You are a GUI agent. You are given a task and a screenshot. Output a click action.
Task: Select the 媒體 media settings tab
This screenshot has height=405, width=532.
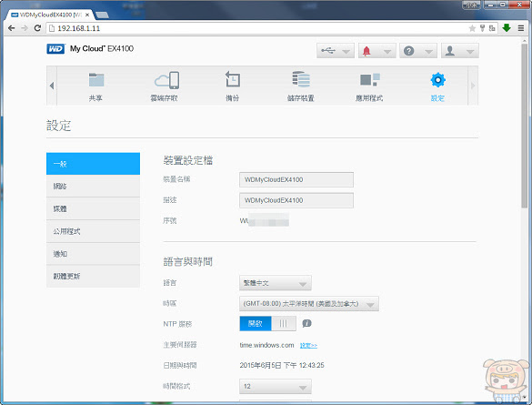pos(93,208)
